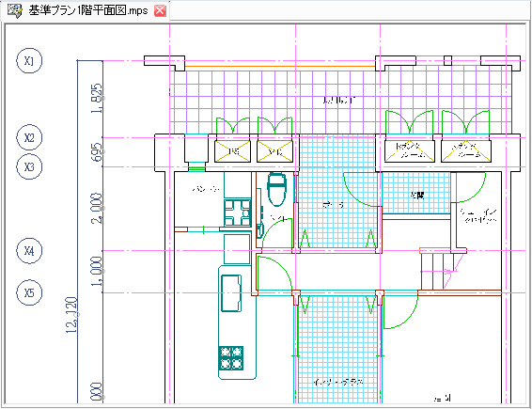The width and height of the screenshot is (532, 409).
Task: Select the kitchen sink symbol on the counter
Action: (231, 293)
